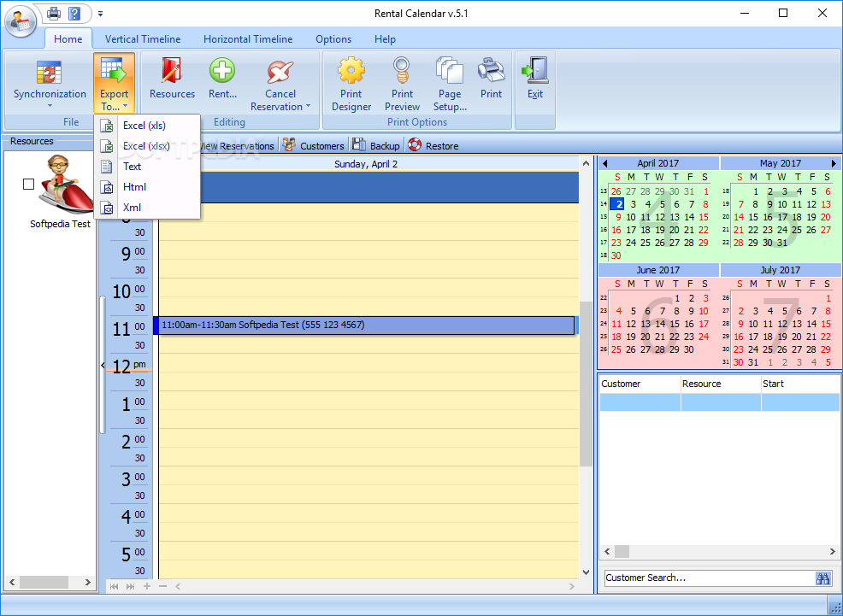The width and height of the screenshot is (843, 616).
Task: Exit the application via Exit door icon
Action: pos(534,71)
